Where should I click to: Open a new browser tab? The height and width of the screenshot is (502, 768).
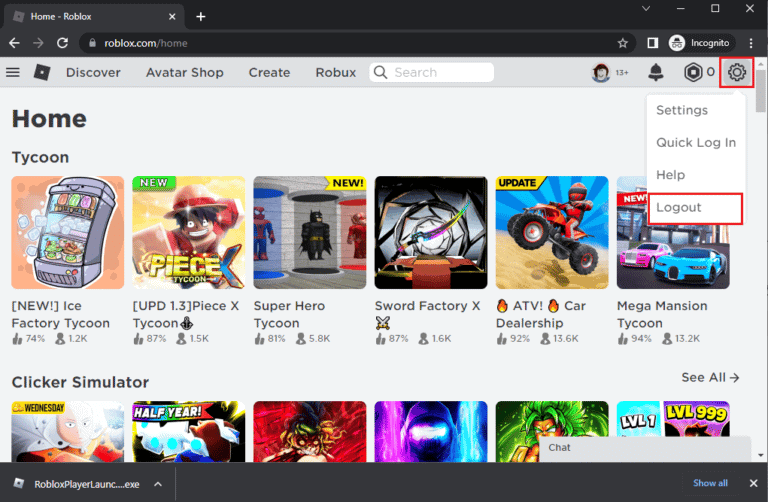201,16
